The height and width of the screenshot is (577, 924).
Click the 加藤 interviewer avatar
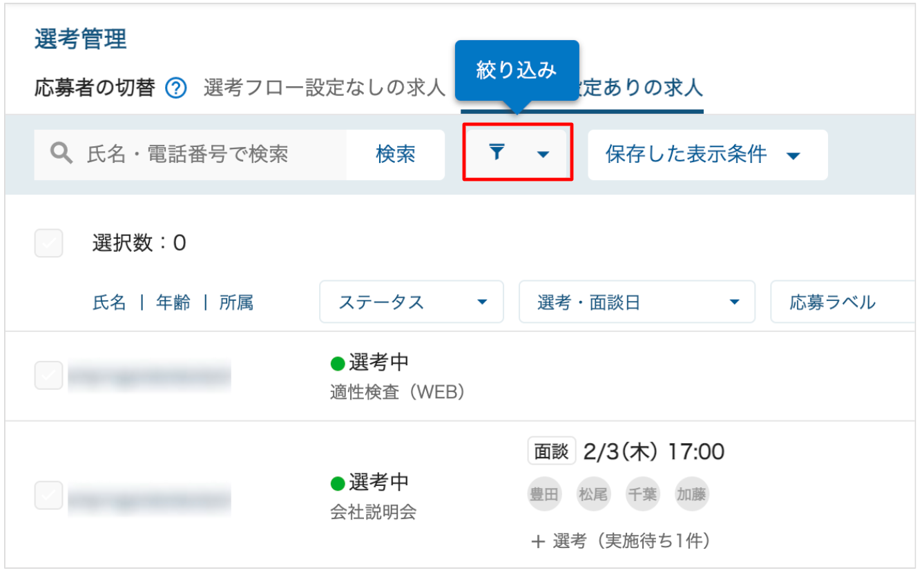point(692,494)
